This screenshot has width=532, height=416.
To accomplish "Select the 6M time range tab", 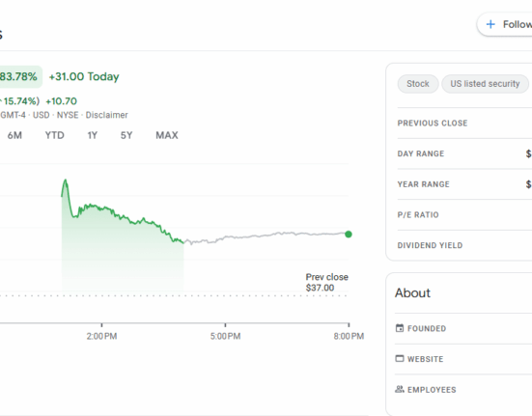I will coord(14,135).
